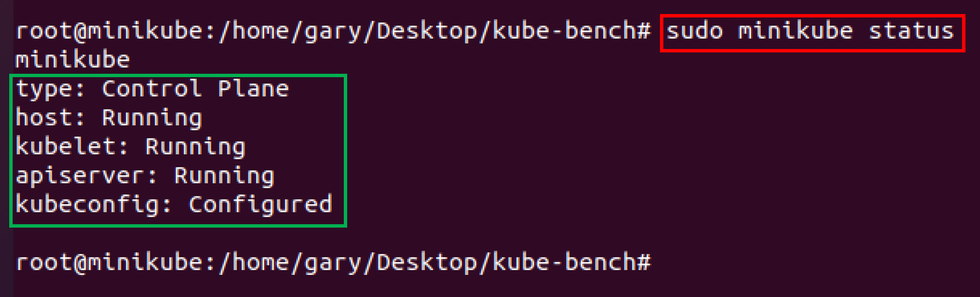980x297 pixels.
Task: Click the first root@minikube prompt path
Action: (333, 32)
